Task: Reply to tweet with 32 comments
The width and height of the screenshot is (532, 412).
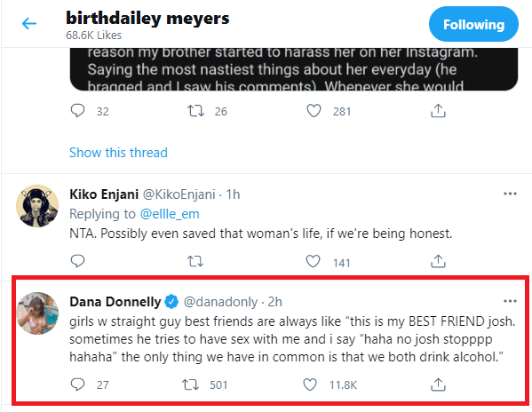Action: point(77,110)
